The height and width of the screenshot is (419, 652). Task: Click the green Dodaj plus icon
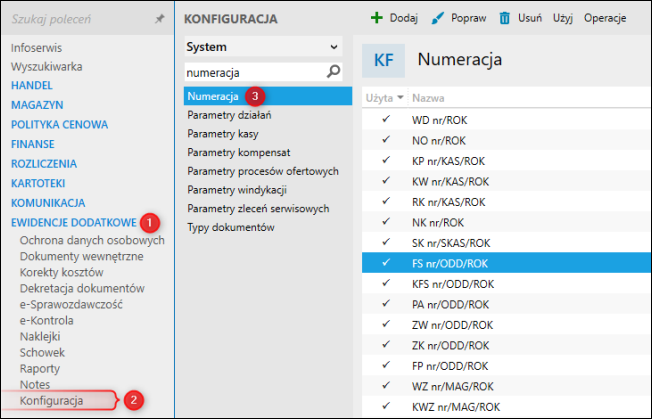pos(377,18)
